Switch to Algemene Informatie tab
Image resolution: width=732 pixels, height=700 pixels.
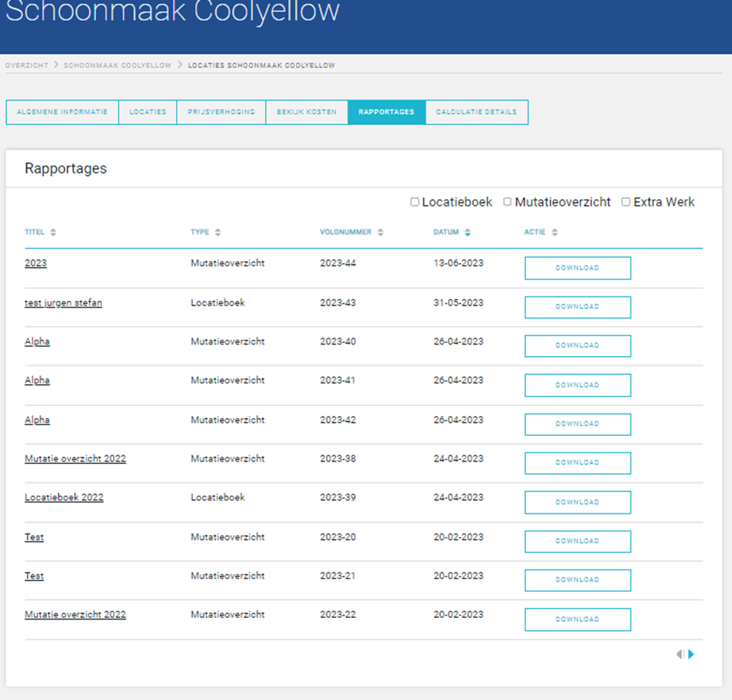[62, 112]
